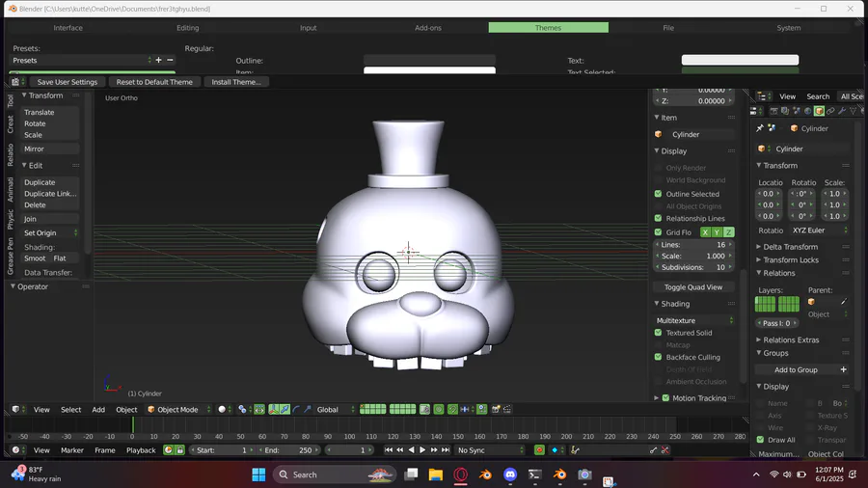Jump to the first frame
Image resolution: width=868 pixels, height=488 pixels.
click(x=389, y=449)
